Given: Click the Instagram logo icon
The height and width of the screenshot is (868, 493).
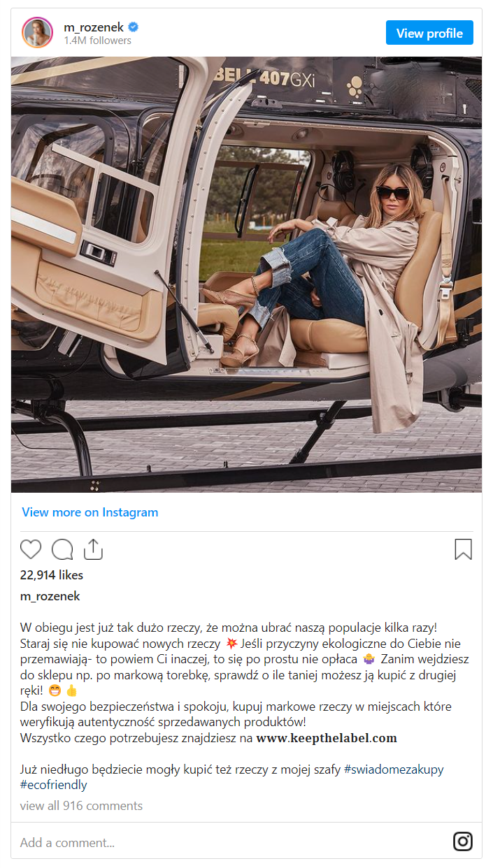Looking at the screenshot, I should 463,841.
